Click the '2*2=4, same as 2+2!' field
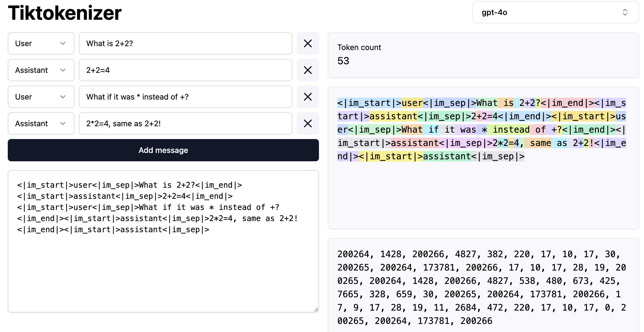The height and width of the screenshot is (332, 644). pyautogui.click(x=185, y=123)
